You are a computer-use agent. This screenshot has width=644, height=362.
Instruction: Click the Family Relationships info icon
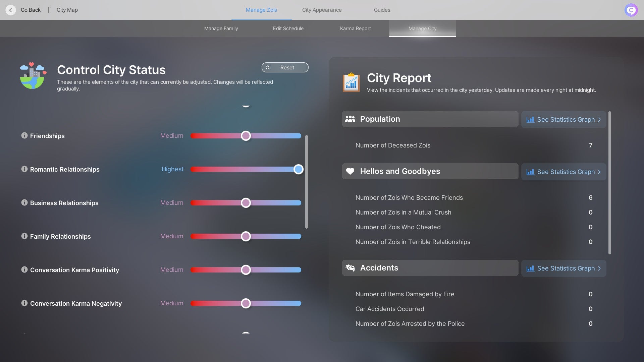coord(24,236)
